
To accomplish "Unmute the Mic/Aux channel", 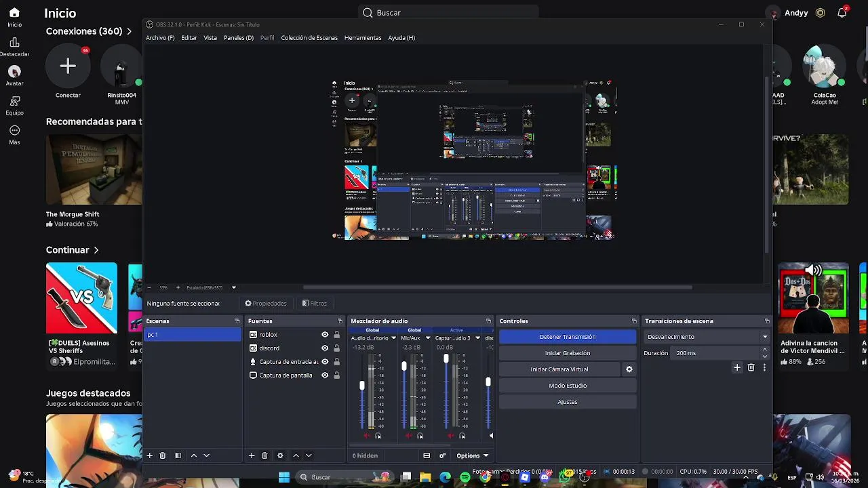I will pyautogui.click(x=409, y=436).
